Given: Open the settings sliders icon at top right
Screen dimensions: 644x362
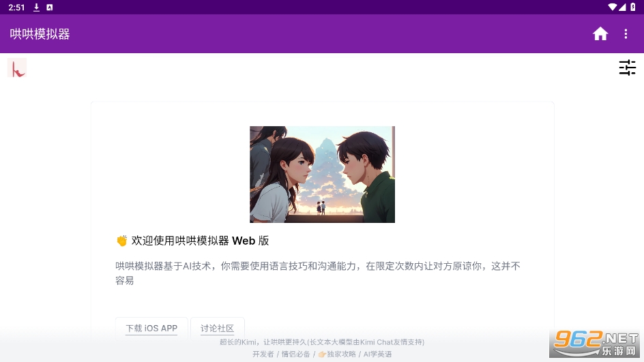Looking at the screenshot, I should click(627, 67).
